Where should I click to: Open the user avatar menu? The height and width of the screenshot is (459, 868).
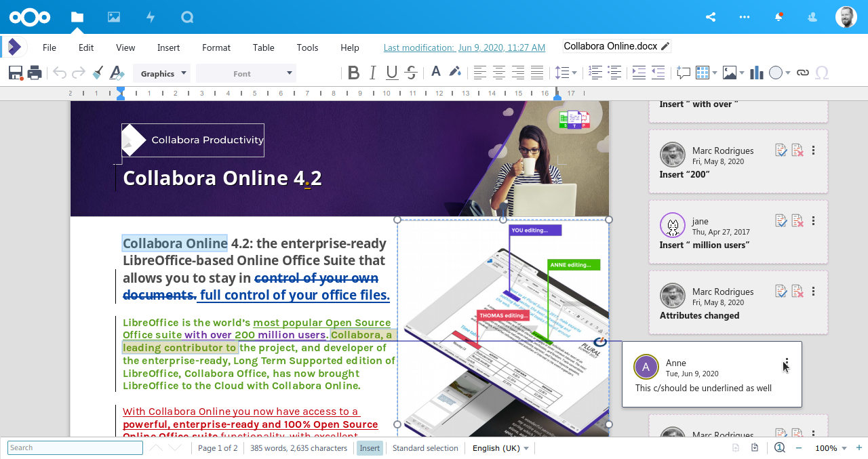tap(846, 17)
